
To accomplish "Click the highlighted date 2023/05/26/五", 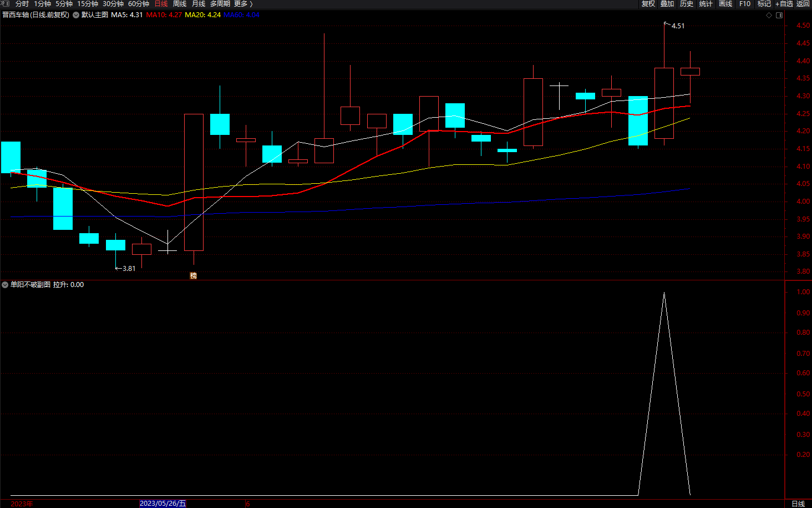I will 163,504.
